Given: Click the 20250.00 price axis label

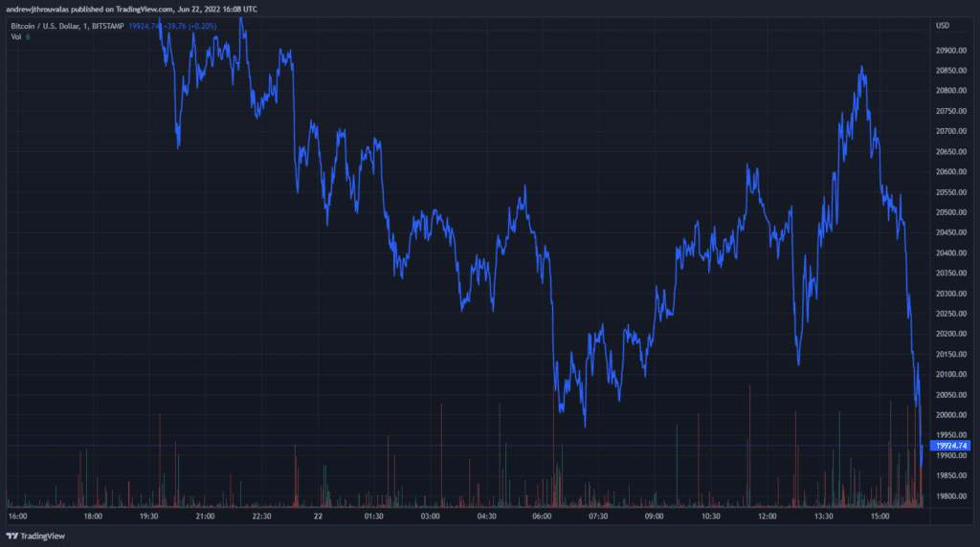Looking at the screenshot, I should coord(951,314).
